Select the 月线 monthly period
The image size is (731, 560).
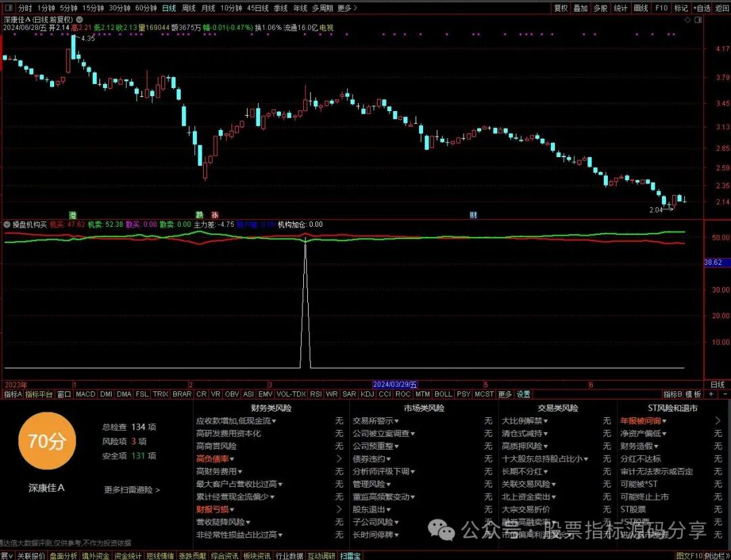208,8
